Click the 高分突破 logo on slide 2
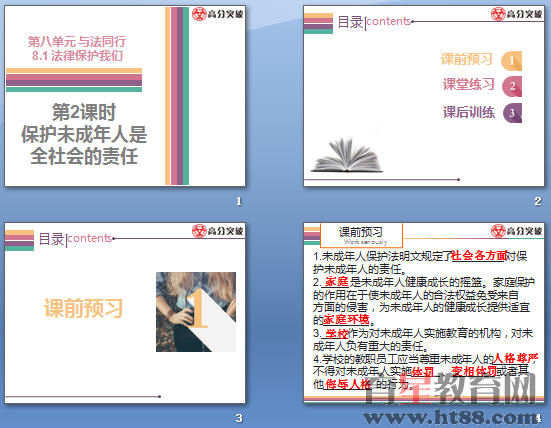The width and height of the screenshot is (551, 428). click(x=517, y=14)
